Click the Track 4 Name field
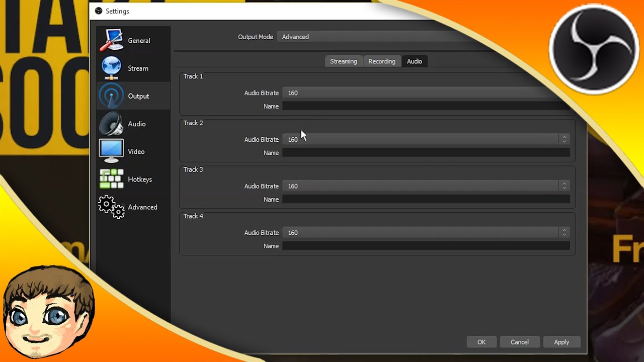644x362 pixels. (426, 246)
